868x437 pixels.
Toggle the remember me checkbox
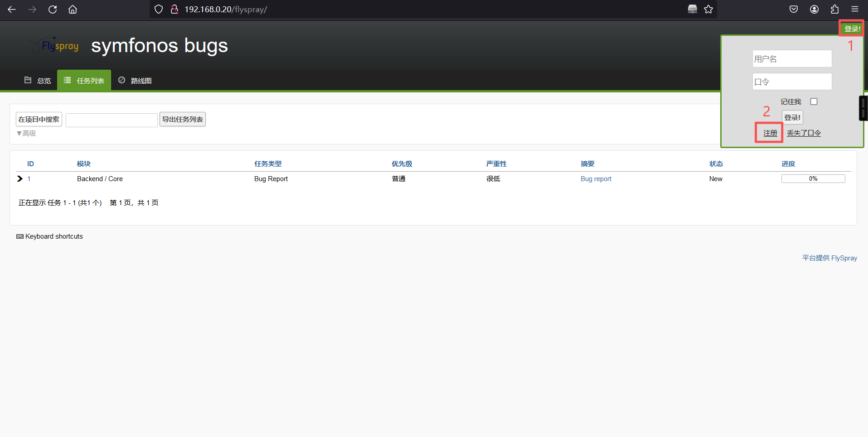[x=814, y=101]
